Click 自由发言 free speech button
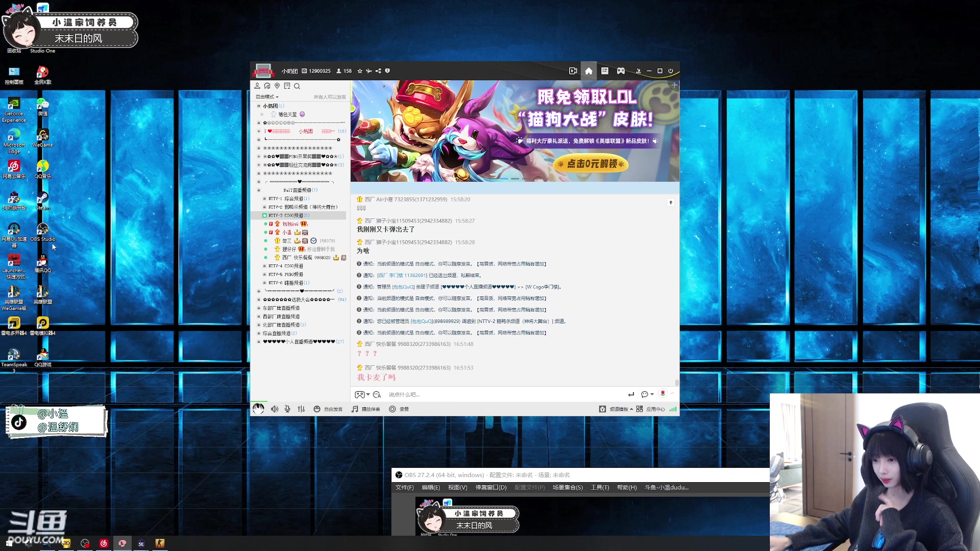 (x=328, y=409)
